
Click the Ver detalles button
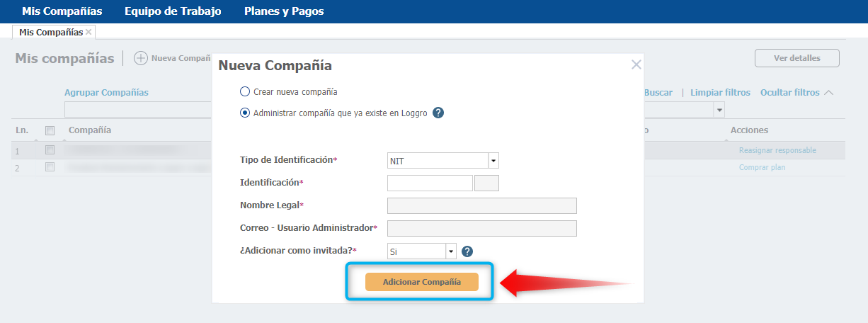click(796, 58)
